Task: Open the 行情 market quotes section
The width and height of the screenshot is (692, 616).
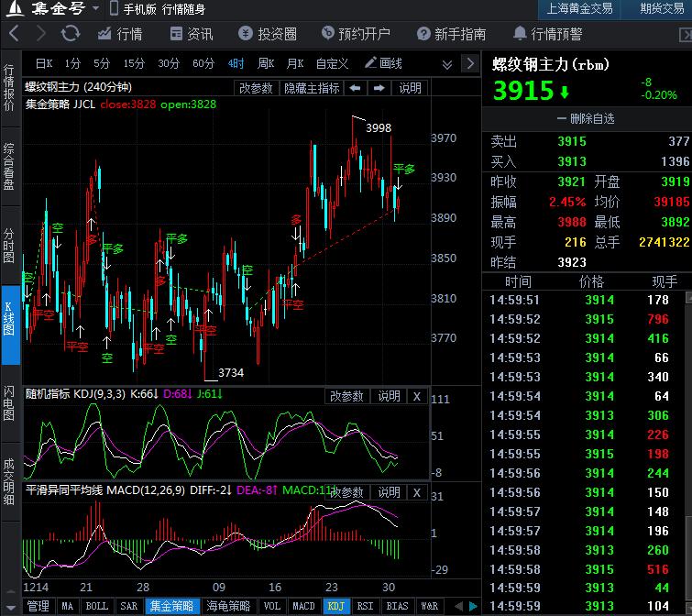Action: pyautogui.click(x=120, y=34)
